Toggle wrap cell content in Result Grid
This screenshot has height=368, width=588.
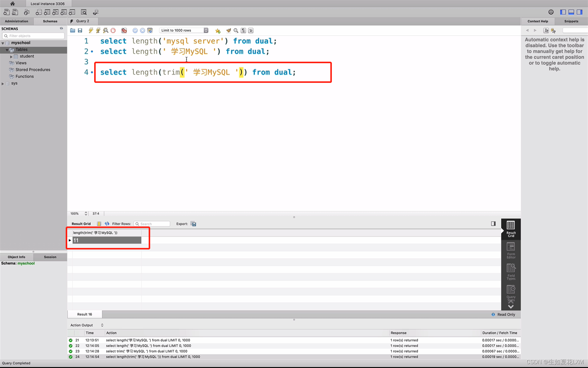[x=99, y=224]
